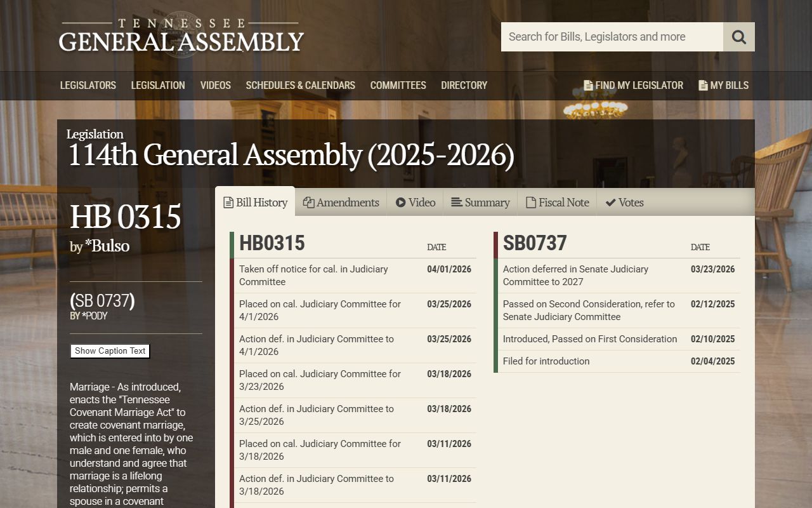Open sponsor Bulso's link
Viewport: 812px width, 508px height.
click(107, 246)
